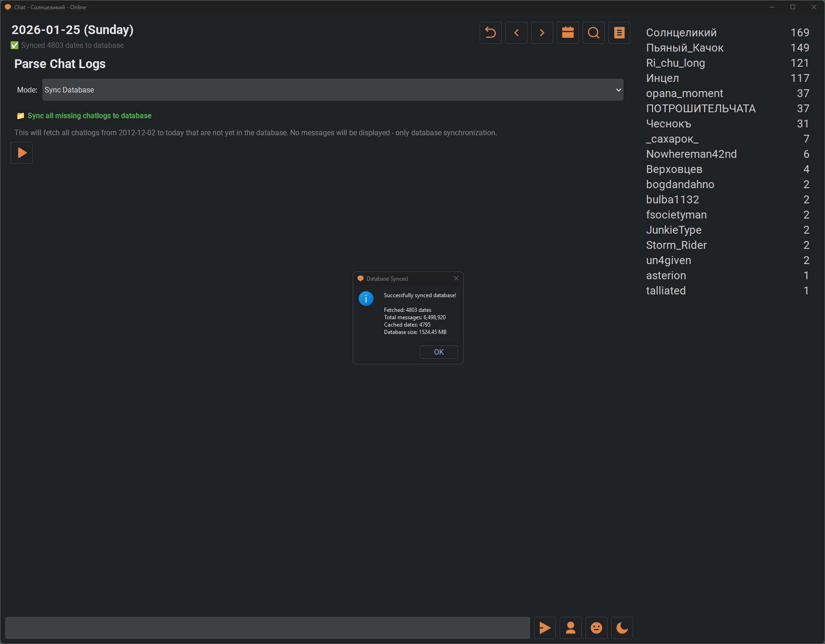
Task: Select user talliated in user list
Action: (666, 291)
